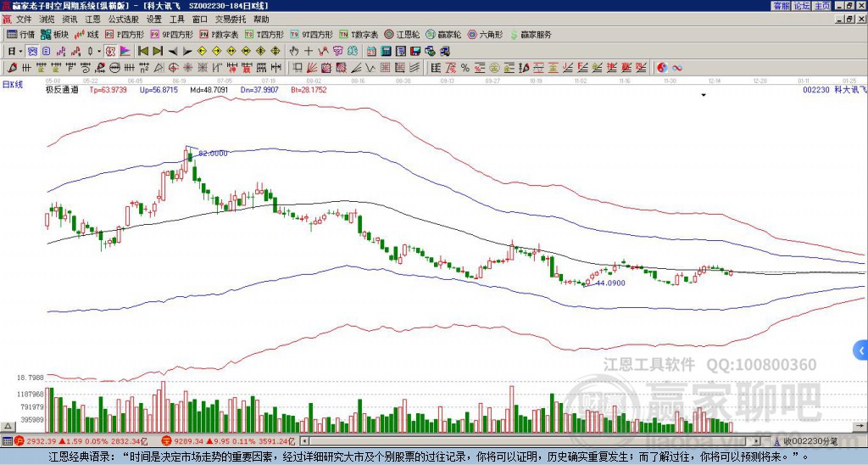This screenshot has height=465, width=868.
Task: Click the horizontal scrollbar left arrow
Action: pos(304,441)
